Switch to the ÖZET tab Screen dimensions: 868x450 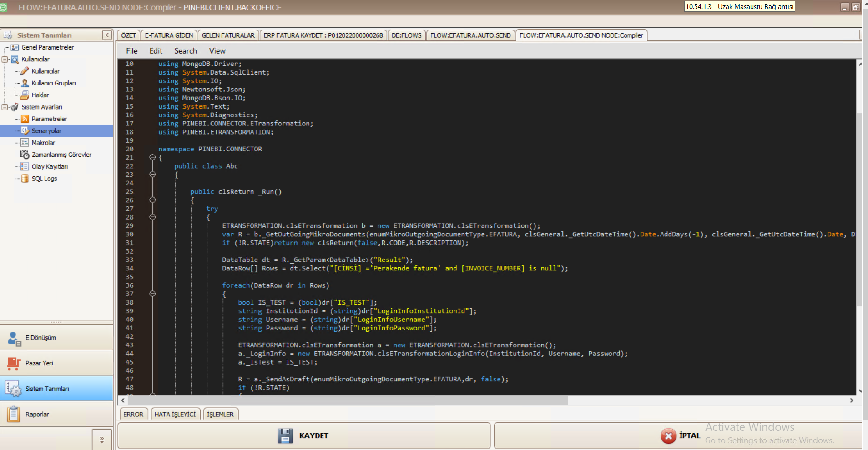click(x=128, y=35)
